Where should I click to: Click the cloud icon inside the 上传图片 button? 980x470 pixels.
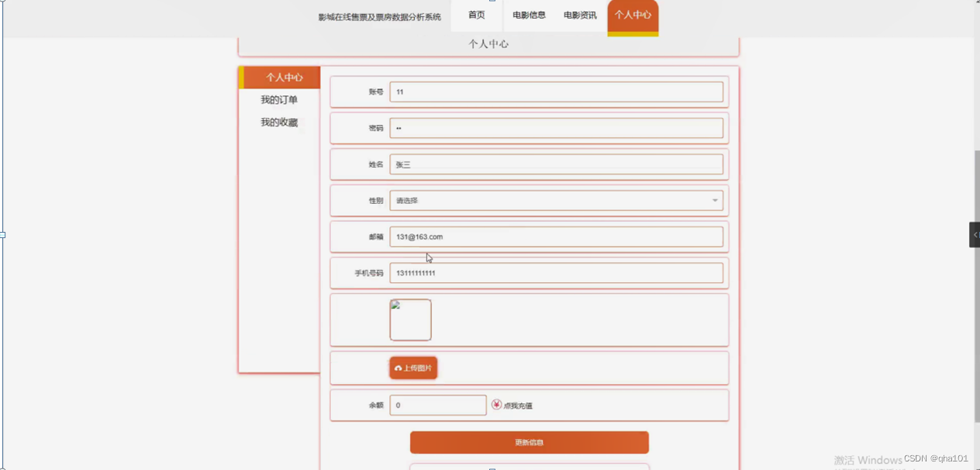pos(399,368)
